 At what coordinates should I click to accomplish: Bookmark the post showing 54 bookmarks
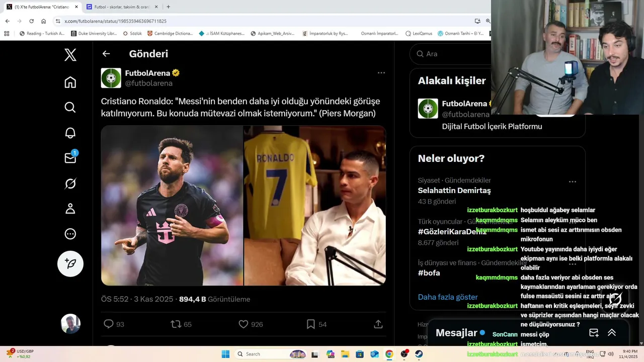click(x=311, y=324)
